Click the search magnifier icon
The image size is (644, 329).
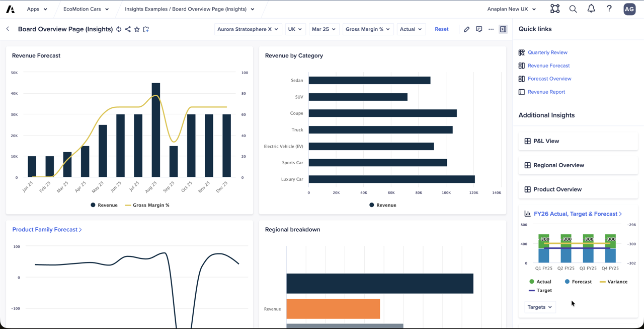tap(573, 9)
